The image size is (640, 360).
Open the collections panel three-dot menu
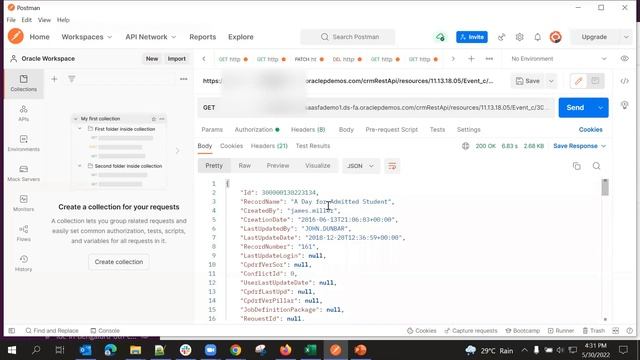click(x=184, y=79)
